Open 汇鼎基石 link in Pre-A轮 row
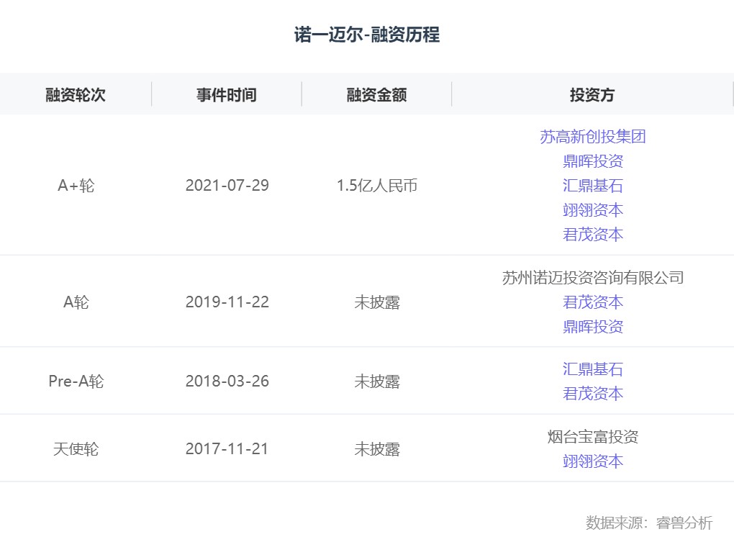Image resolution: width=734 pixels, height=560 pixels. click(x=593, y=369)
